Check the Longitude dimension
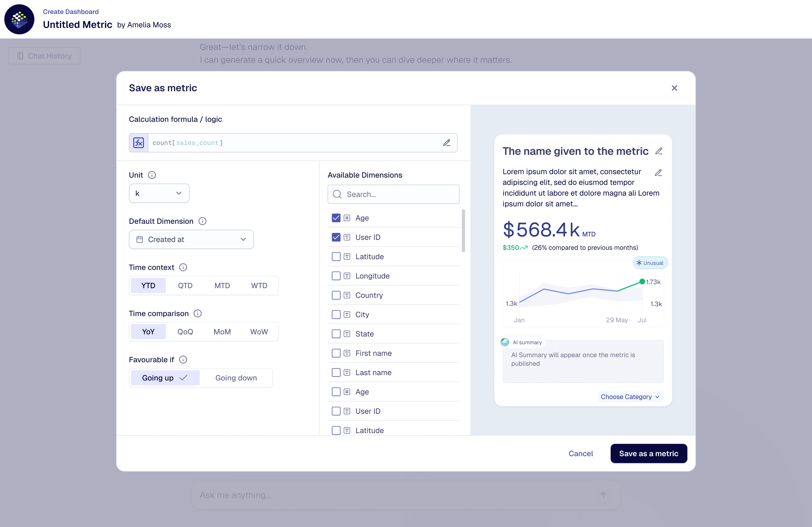812x527 pixels. pos(336,276)
